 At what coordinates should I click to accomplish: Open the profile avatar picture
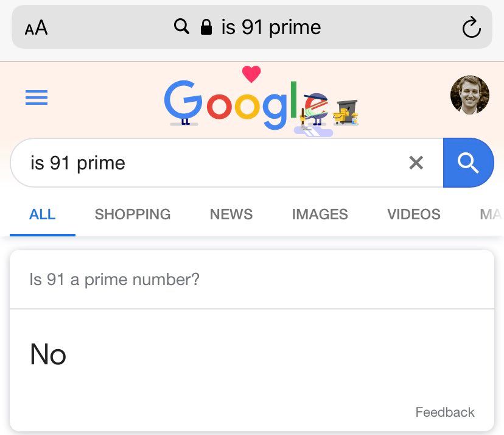pos(469,95)
